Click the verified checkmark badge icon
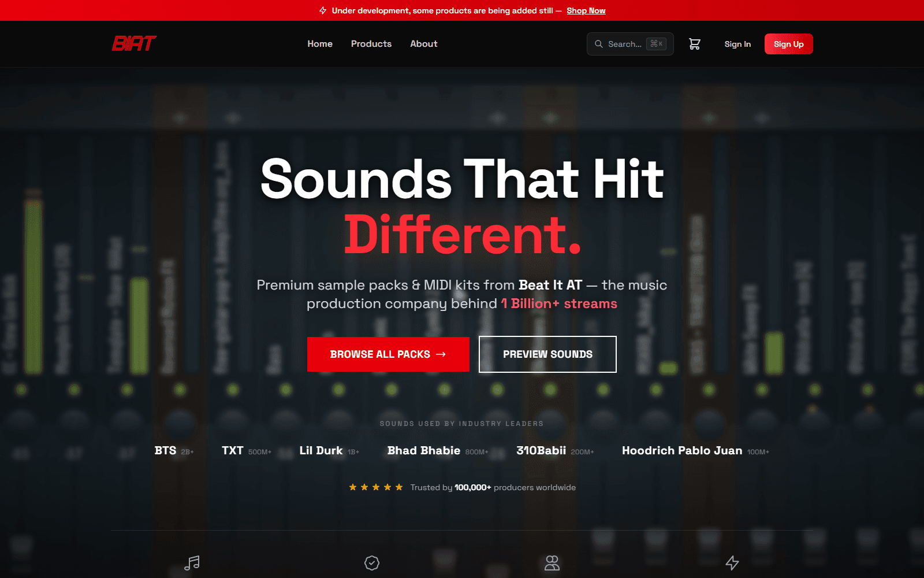This screenshot has height=578, width=924. click(372, 563)
